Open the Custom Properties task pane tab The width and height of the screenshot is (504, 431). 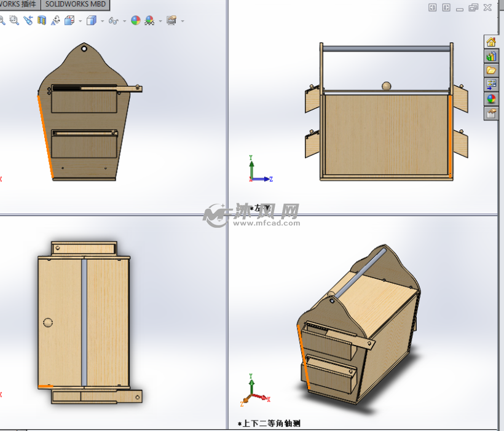[491, 113]
